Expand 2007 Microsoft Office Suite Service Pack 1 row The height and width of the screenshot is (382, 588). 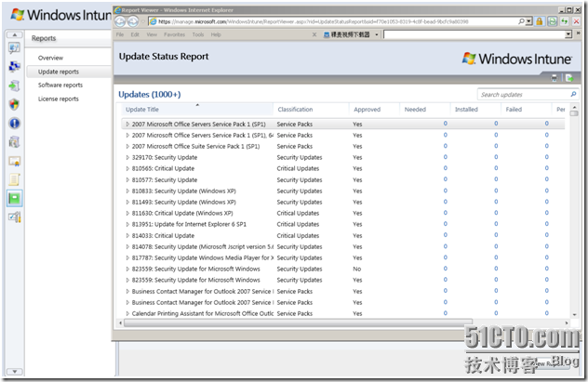(127, 147)
